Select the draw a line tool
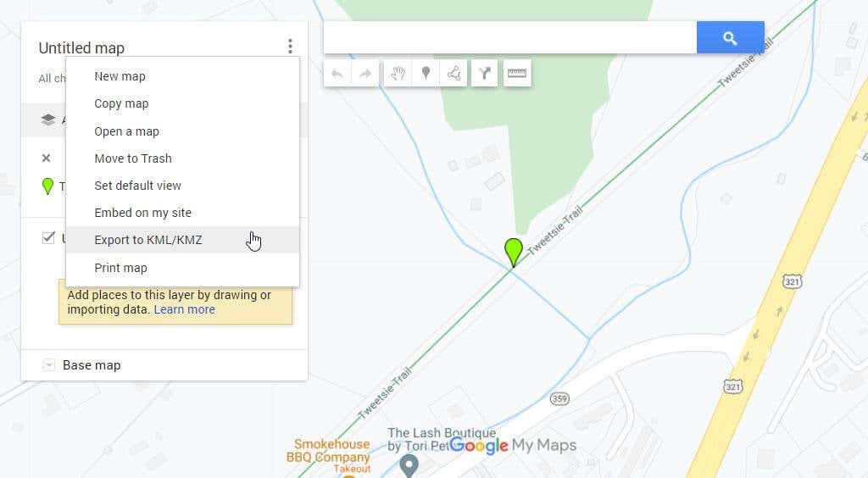The image size is (868, 478). (454, 74)
